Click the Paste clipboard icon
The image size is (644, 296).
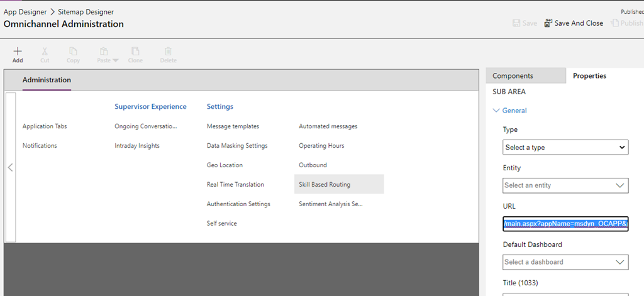104,52
